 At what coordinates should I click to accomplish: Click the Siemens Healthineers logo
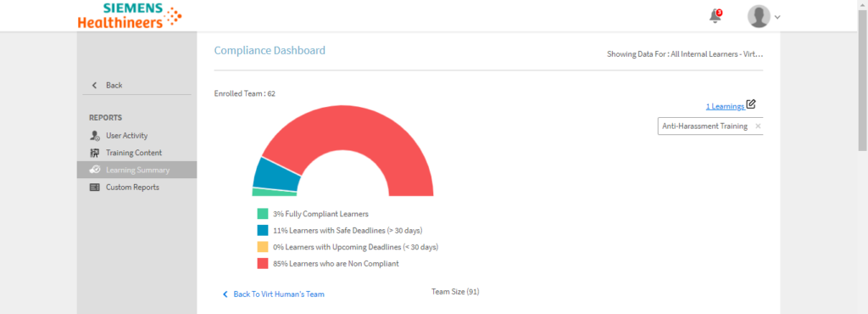[x=130, y=15]
